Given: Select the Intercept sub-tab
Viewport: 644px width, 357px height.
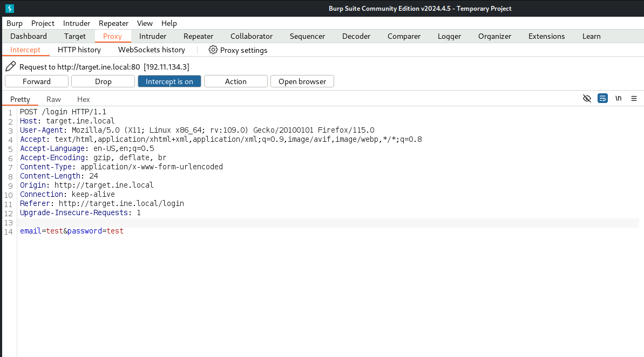Looking at the screenshot, I should (25, 50).
